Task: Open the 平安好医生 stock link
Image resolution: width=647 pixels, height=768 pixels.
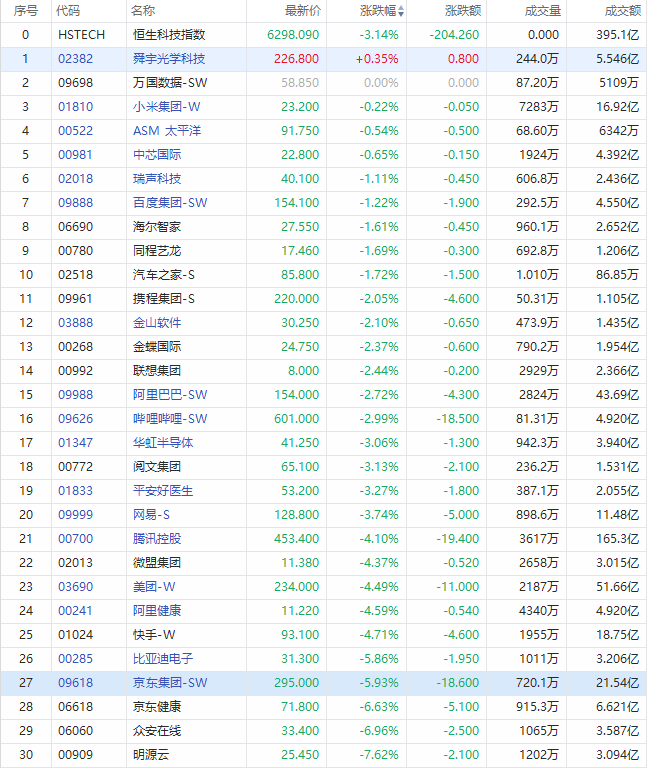Action: [163, 491]
